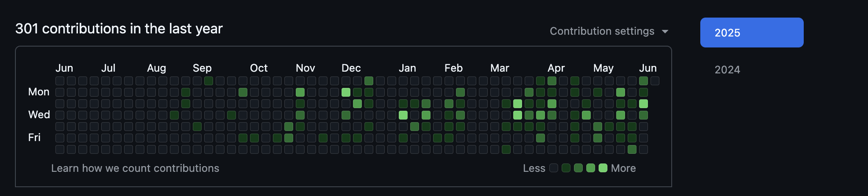Select the brightest Monday cell in December
Screen dimensions: 868x196
(x=346, y=92)
